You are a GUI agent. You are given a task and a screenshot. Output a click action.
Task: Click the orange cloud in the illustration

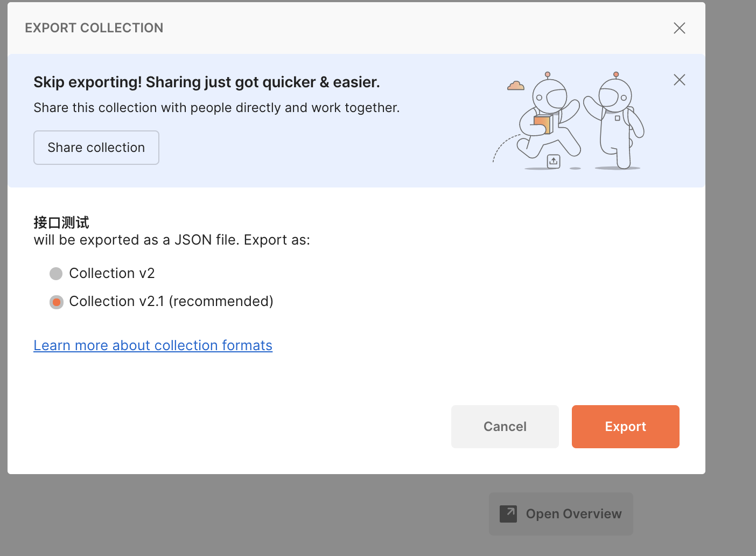516,86
